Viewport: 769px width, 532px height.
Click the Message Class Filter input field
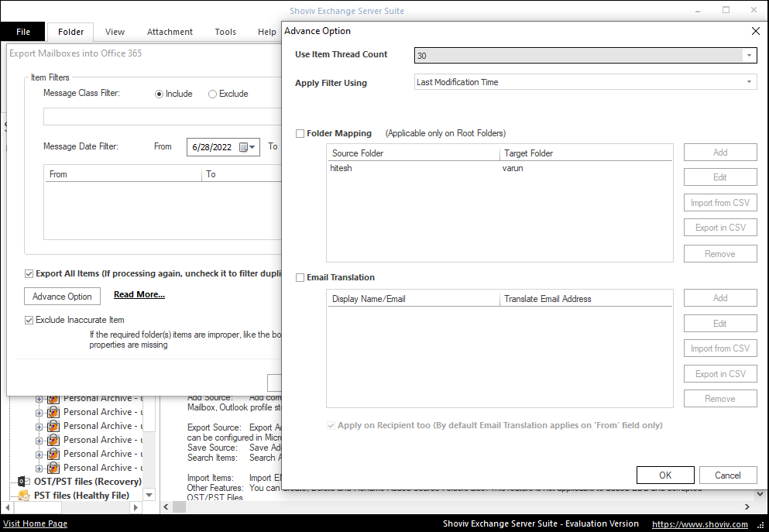click(x=163, y=117)
